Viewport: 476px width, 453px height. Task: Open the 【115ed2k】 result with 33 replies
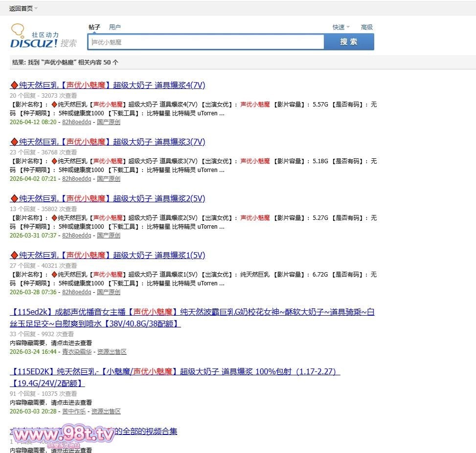[192, 312]
